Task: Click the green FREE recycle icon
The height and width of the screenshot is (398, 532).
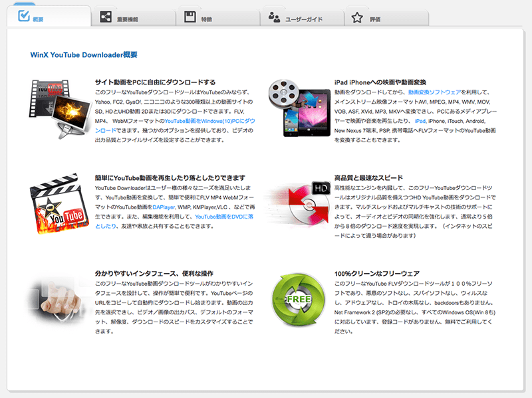Action: 299,300
